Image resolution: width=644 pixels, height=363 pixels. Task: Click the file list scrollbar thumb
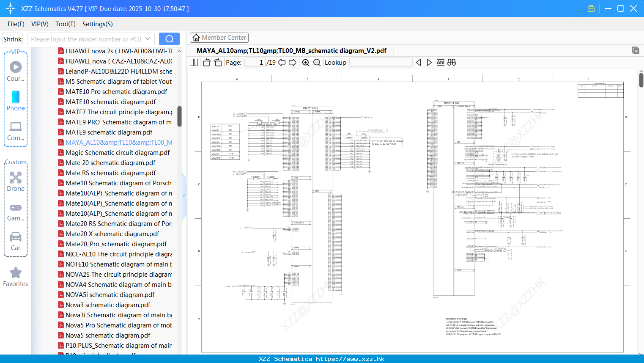(179, 116)
